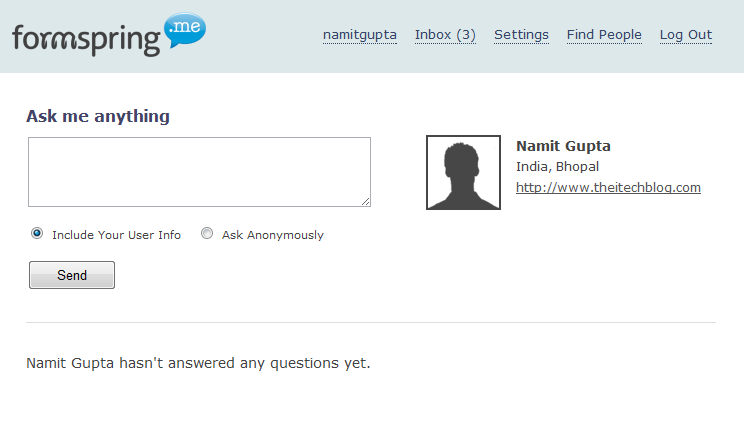The width and height of the screenshot is (744, 429).
Task: Open the namitgupta profile link
Action: coord(360,35)
